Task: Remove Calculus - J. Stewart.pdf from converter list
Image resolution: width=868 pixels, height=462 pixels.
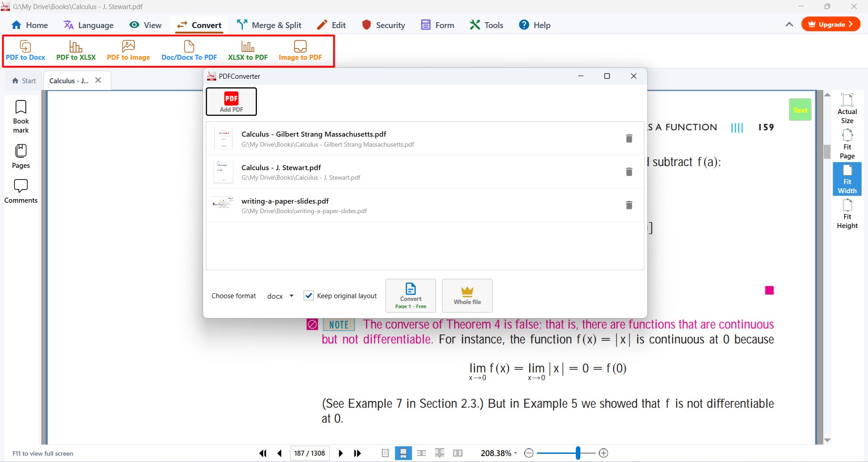Action: coord(629,172)
